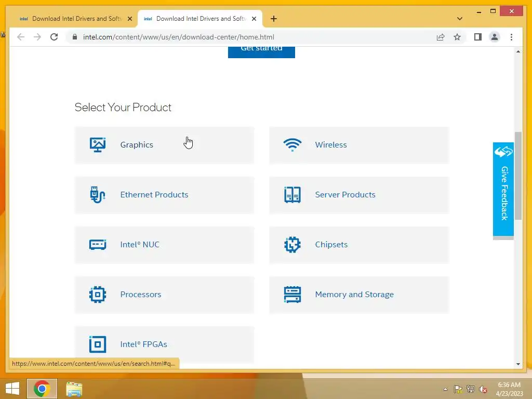Viewport: 532px width, 399px height.
Task: Select the Intel NUC device icon
Action: click(x=97, y=245)
